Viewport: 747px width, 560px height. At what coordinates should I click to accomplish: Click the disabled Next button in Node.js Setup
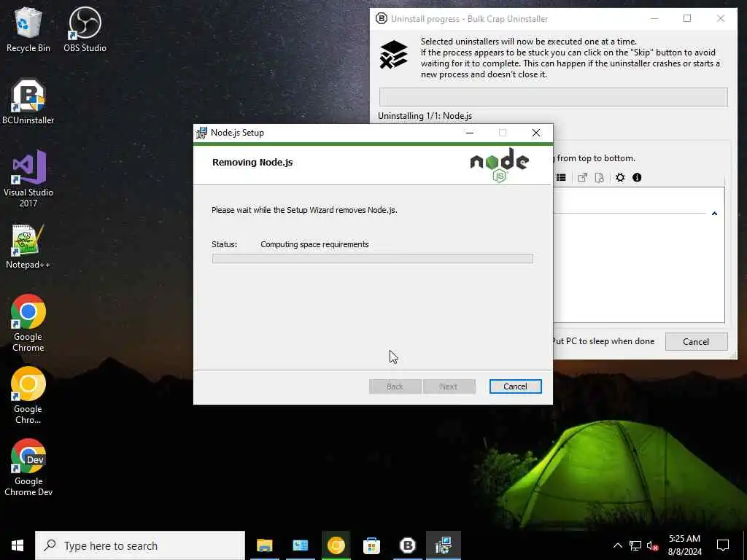(x=449, y=386)
